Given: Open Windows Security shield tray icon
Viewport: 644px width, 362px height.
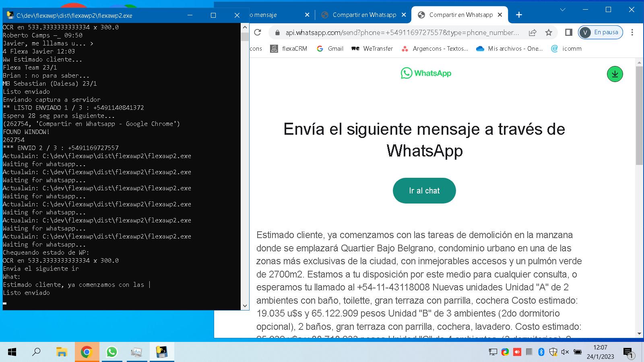Looking at the screenshot, I should tap(553, 352).
